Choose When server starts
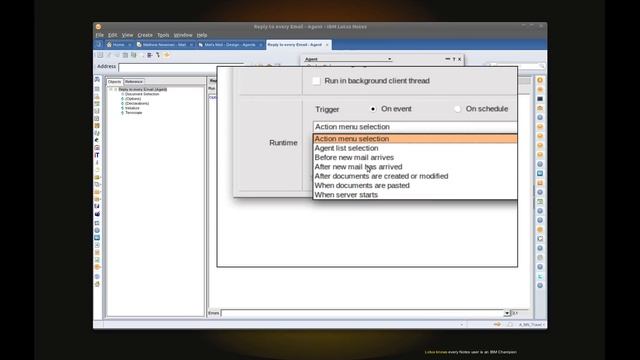This screenshot has width=640, height=360. click(415, 195)
